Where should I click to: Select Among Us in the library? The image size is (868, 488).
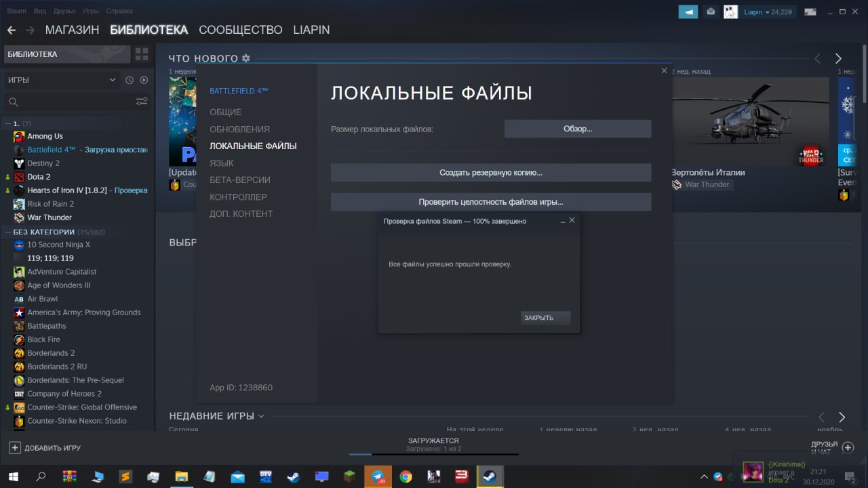pos(45,136)
